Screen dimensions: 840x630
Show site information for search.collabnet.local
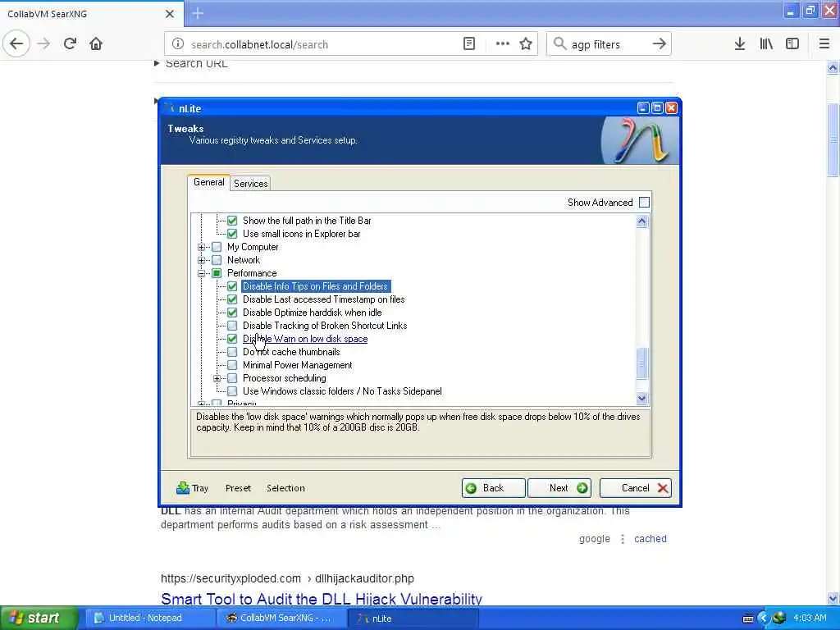click(x=178, y=44)
